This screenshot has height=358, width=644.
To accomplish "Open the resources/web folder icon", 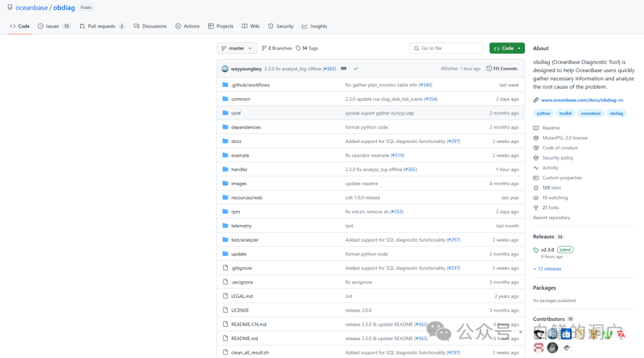I will [x=225, y=198].
